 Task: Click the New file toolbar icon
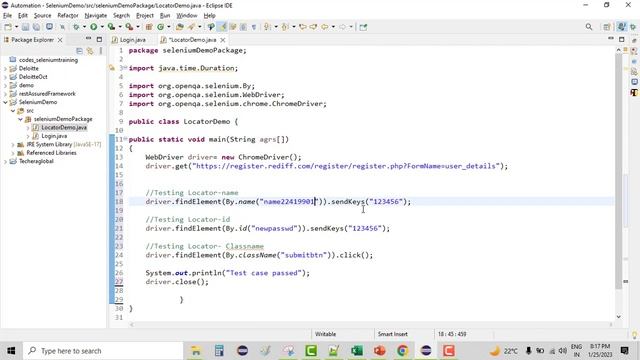point(7,27)
